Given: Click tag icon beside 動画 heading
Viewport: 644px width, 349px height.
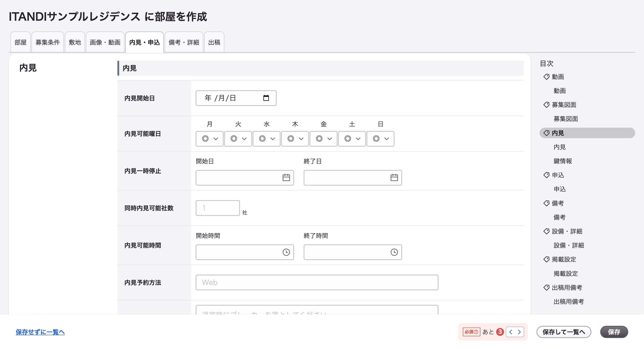Looking at the screenshot, I should pyautogui.click(x=546, y=77).
